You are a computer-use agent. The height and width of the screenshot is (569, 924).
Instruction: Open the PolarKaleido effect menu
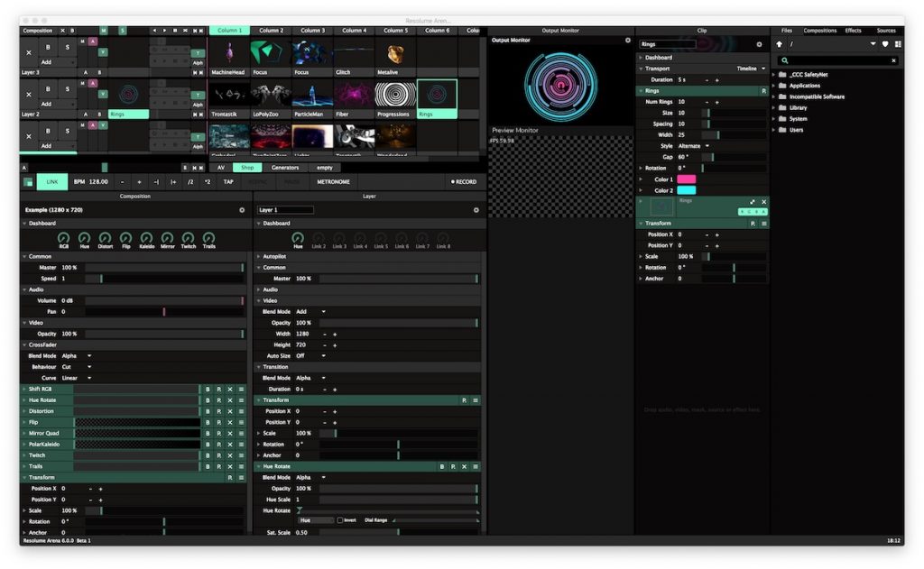241,445
